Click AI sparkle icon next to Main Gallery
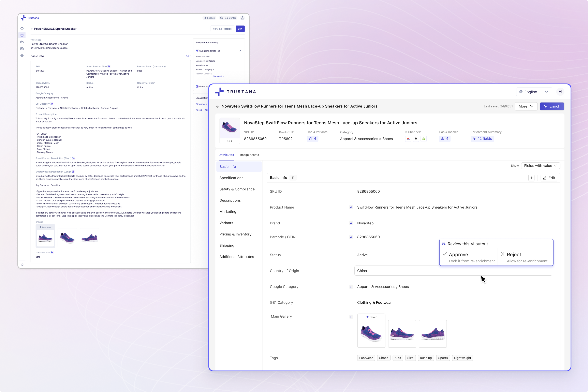The height and width of the screenshot is (392, 588). tap(351, 317)
